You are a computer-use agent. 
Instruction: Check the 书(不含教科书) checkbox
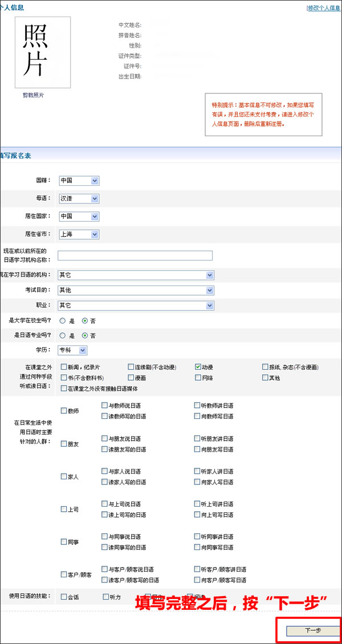[x=64, y=377]
